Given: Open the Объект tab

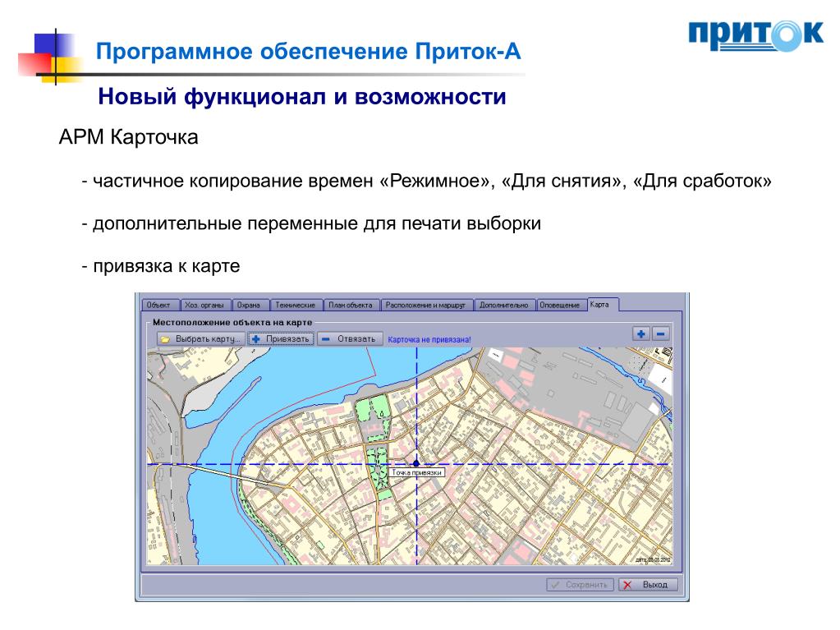Looking at the screenshot, I should (x=159, y=306).
